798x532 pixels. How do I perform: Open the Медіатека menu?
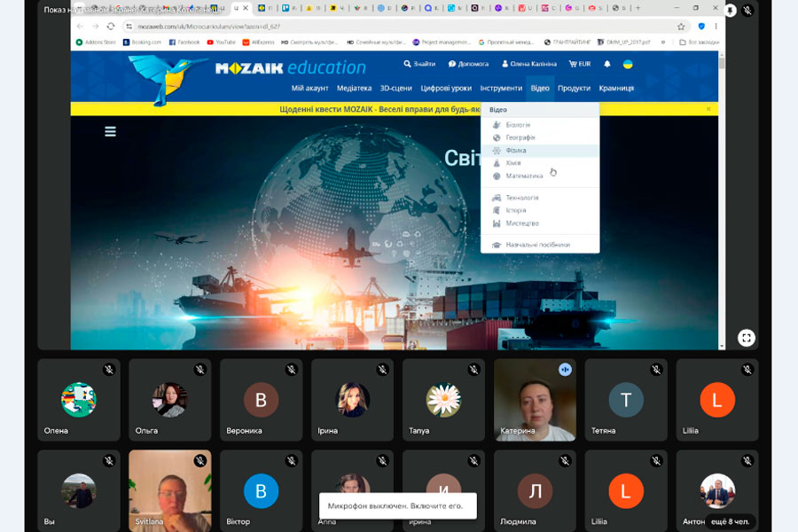click(354, 88)
